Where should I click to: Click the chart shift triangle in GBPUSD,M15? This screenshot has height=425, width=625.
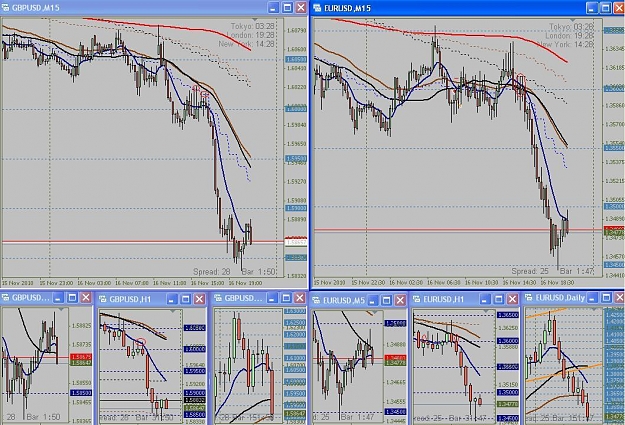click(x=255, y=20)
